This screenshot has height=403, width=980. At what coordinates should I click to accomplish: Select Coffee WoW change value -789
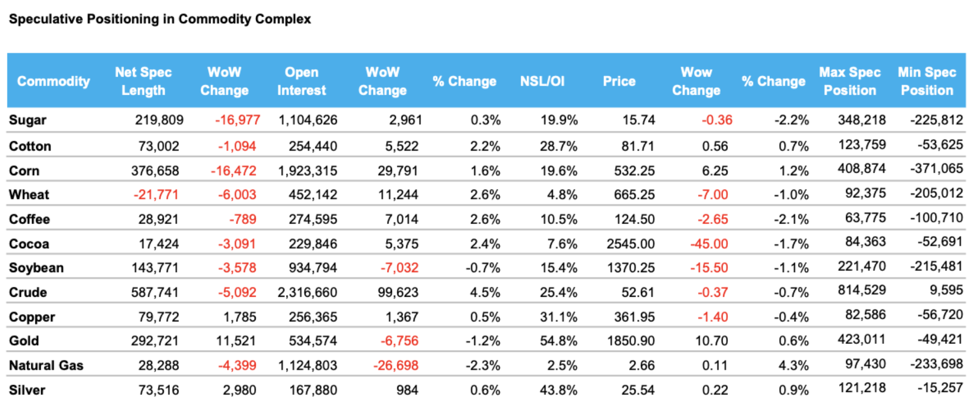point(243,219)
